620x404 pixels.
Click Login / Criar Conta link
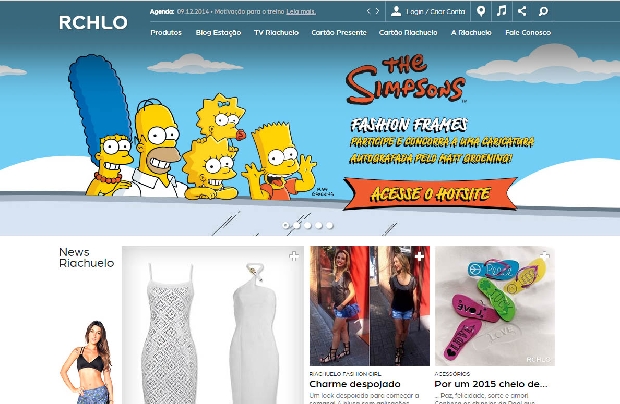(x=436, y=11)
